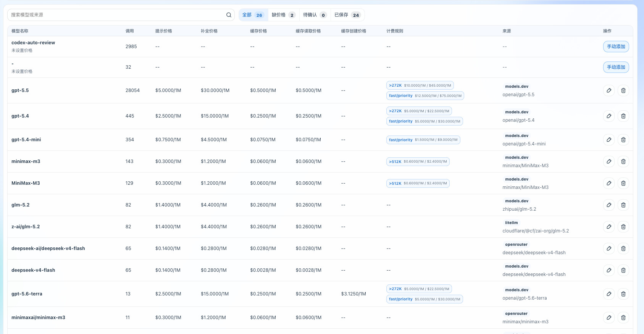The width and height of the screenshot is (644, 334).
Task: Select the codex-auto-review model name
Action: [33, 43]
